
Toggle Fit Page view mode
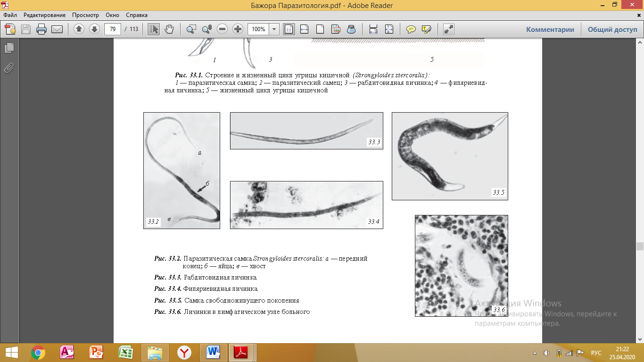(x=320, y=29)
